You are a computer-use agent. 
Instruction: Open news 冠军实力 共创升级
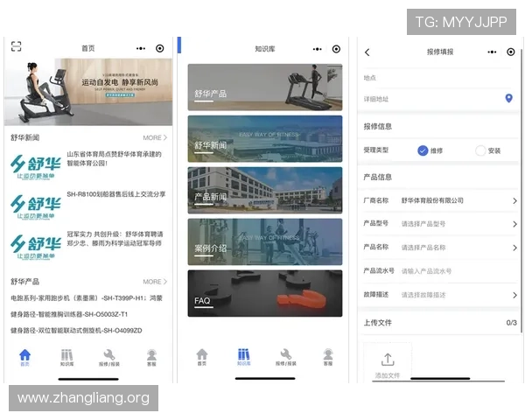point(115,239)
